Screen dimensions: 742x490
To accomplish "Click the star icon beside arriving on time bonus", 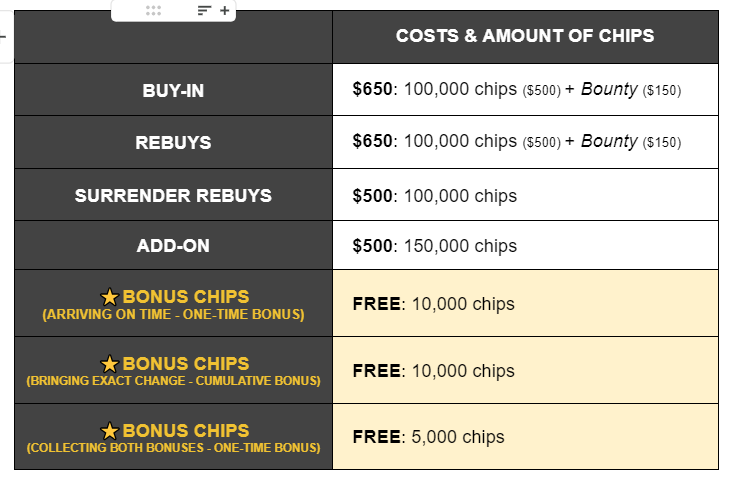I will click(109, 297).
